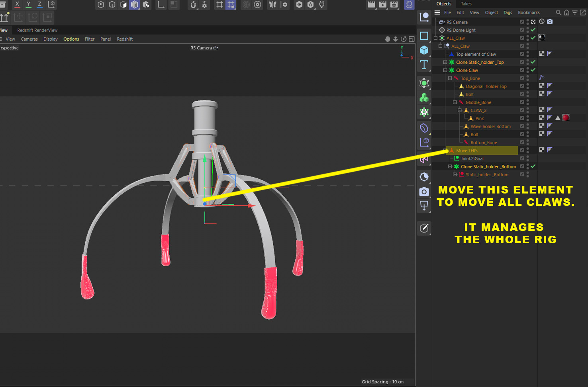
Task: Click the butterfly symmetry icon
Action: pyautogui.click(x=273, y=5)
